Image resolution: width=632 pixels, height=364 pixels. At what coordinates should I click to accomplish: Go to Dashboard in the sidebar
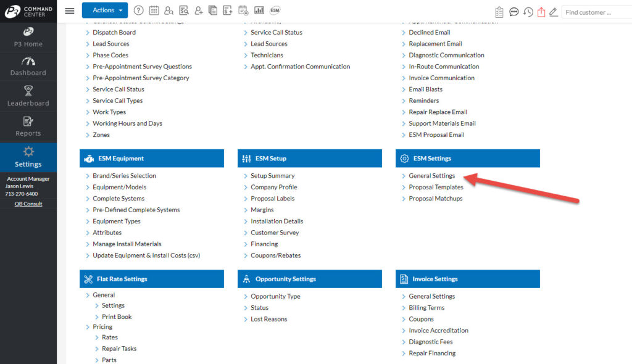[28, 67]
